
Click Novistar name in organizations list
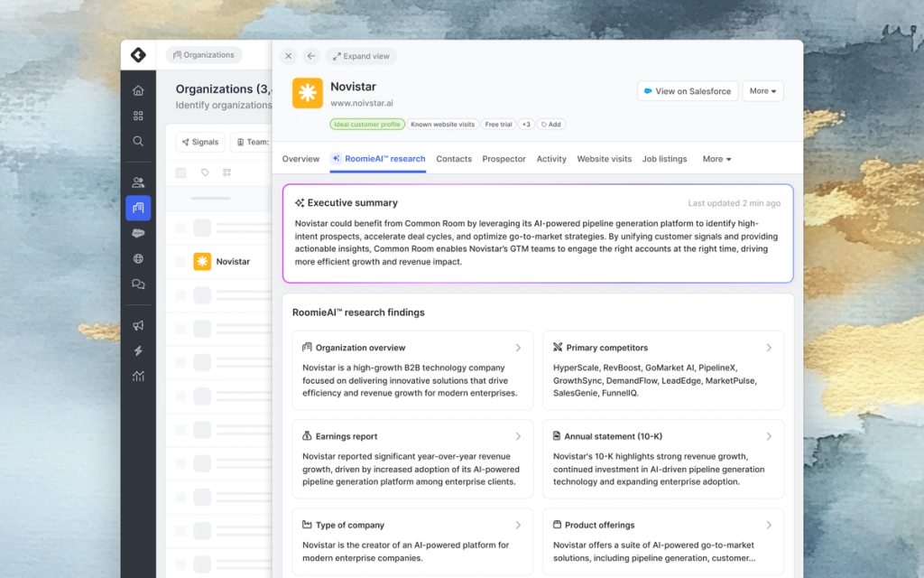[233, 261]
